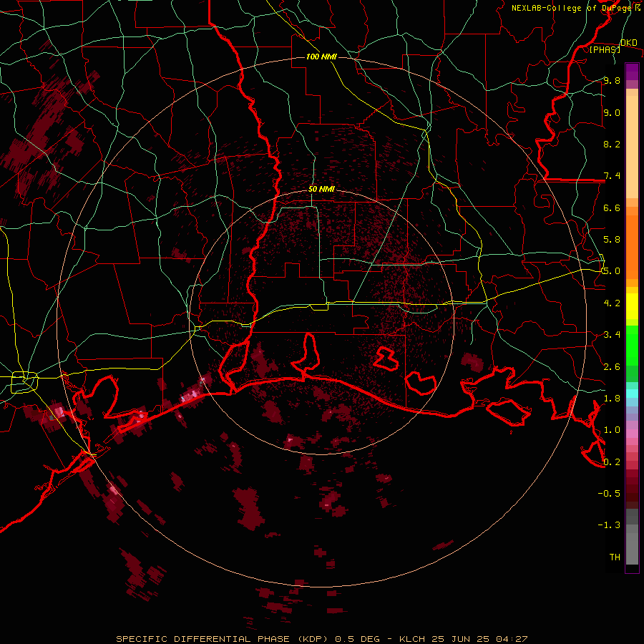Click the 9.8 value on the color scale
The width and height of the screenshot is (644, 644).
(x=612, y=80)
